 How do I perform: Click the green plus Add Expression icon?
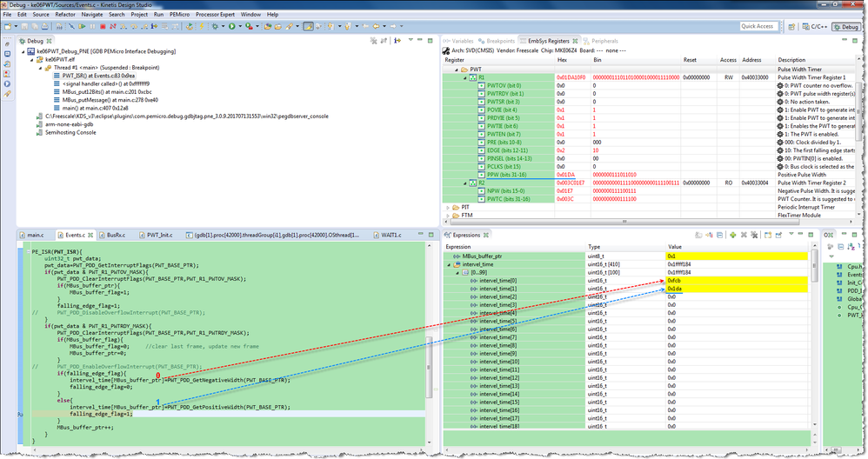[x=732, y=235]
